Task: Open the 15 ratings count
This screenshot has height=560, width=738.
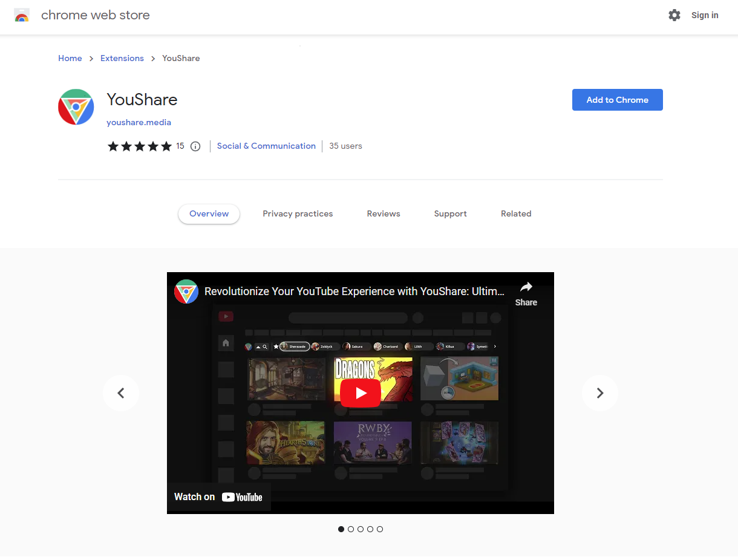Action: point(180,146)
